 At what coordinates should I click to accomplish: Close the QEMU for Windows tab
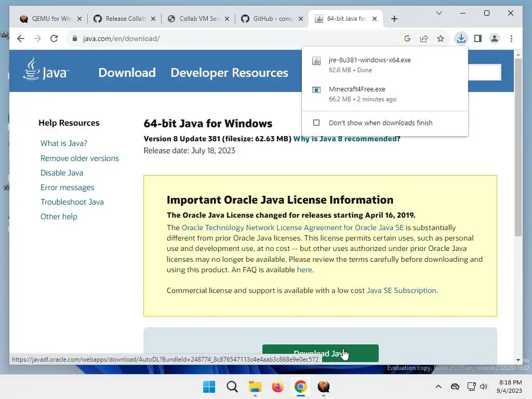[79, 19]
